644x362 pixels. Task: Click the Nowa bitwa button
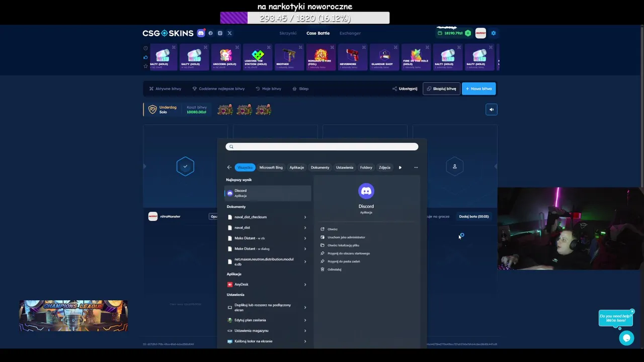[x=478, y=88]
